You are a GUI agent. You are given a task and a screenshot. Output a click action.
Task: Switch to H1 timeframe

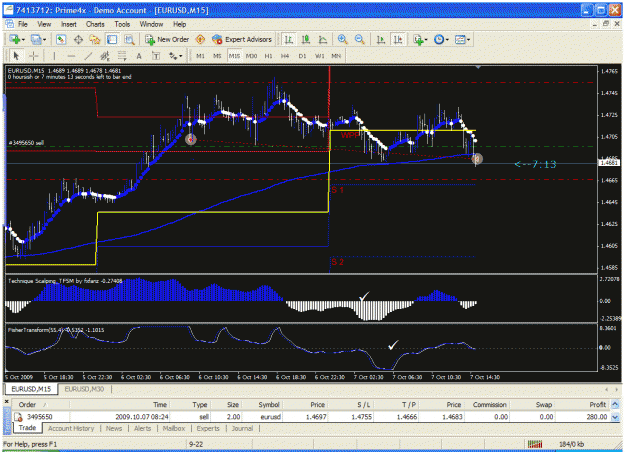point(269,56)
